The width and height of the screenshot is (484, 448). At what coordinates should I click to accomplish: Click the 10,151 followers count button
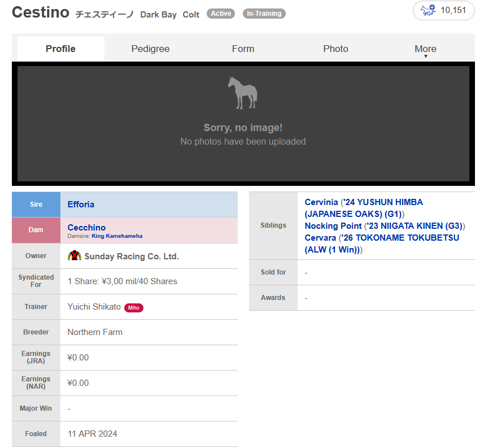pyautogui.click(x=443, y=11)
